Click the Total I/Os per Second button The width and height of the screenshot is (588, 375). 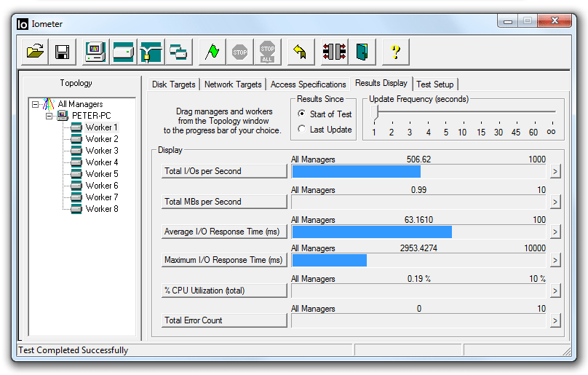click(x=224, y=171)
